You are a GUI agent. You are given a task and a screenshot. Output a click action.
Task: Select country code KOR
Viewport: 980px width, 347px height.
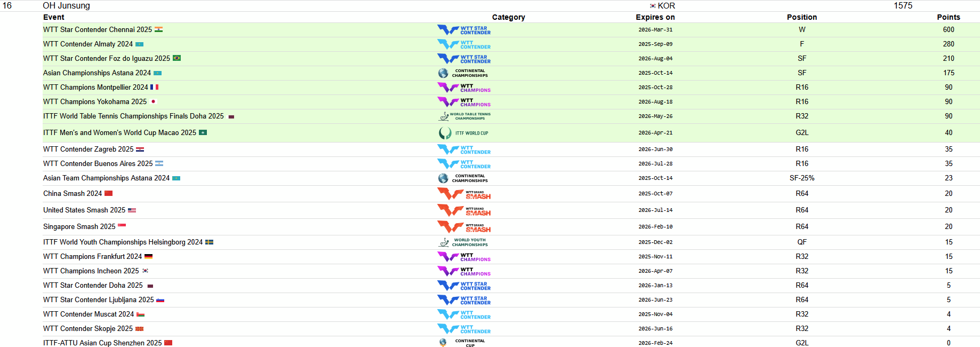[x=666, y=6]
